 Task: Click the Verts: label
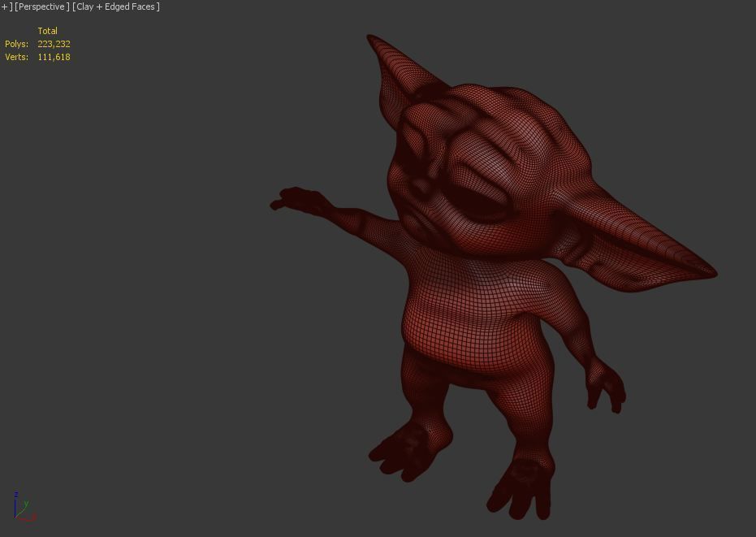click(x=16, y=57)
